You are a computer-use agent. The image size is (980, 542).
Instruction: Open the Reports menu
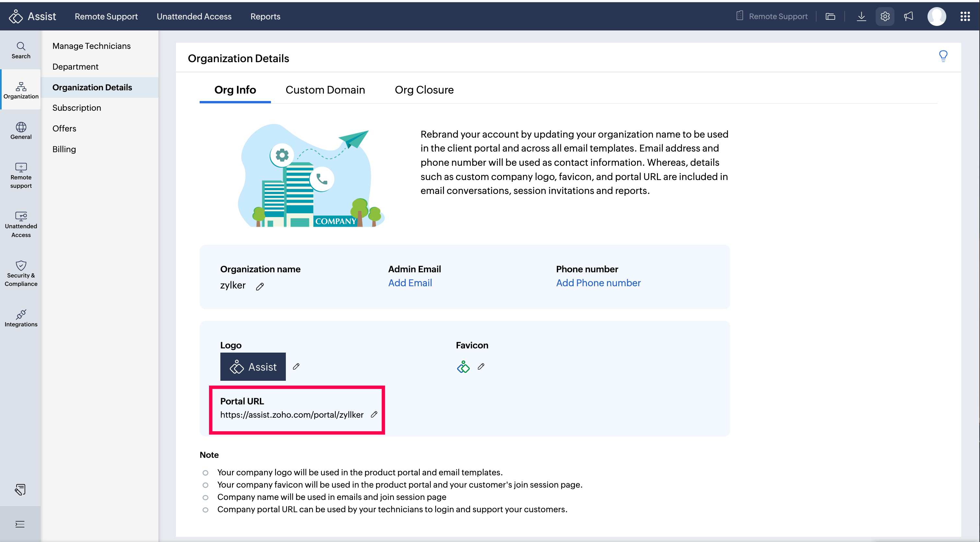point(265,16)
